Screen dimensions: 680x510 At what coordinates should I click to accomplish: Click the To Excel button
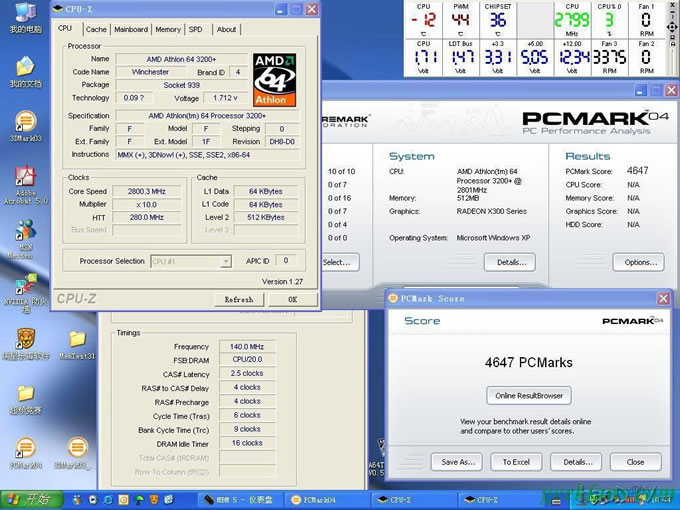pos(516,462)
